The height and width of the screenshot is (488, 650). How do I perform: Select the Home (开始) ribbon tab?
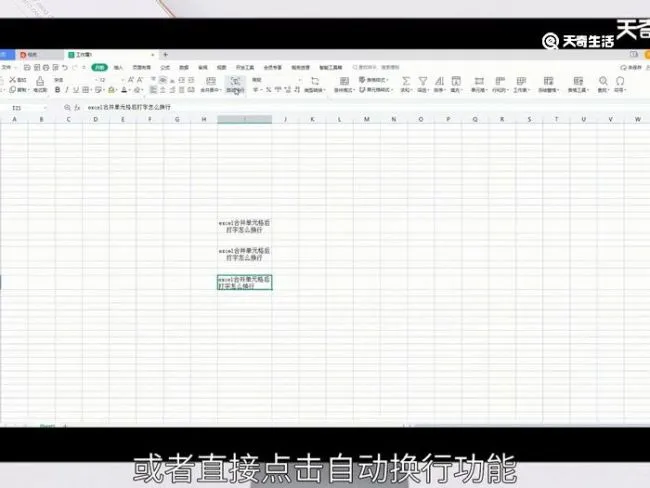99,67
